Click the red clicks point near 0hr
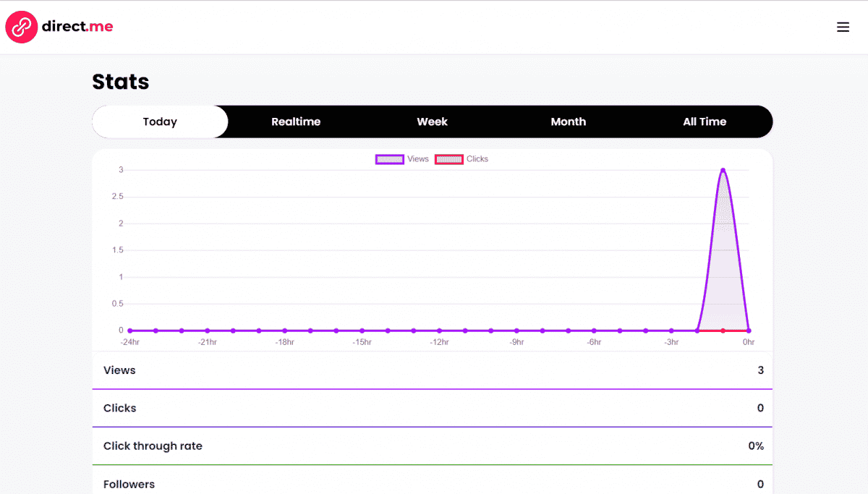 point(723,330)
